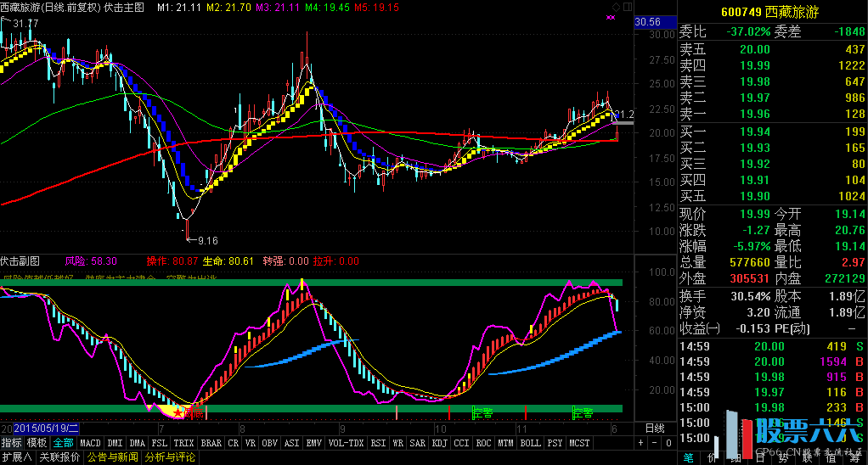
Task: Apply the MTM indicator
Action: point(505,443)
